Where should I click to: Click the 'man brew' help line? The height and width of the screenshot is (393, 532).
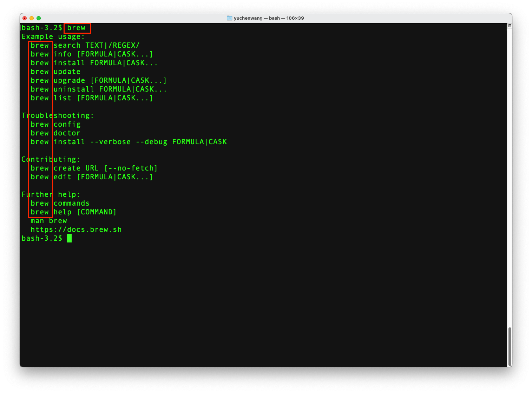(x=49, y=221)
